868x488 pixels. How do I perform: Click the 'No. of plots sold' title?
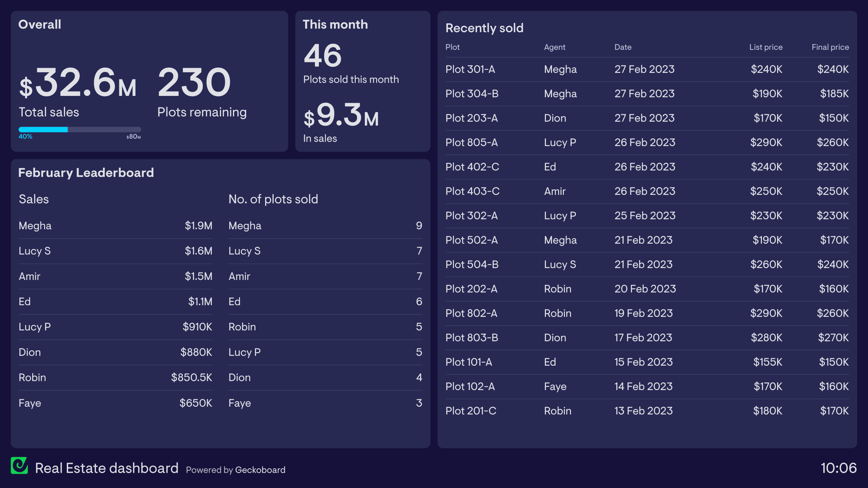(273, 199)
